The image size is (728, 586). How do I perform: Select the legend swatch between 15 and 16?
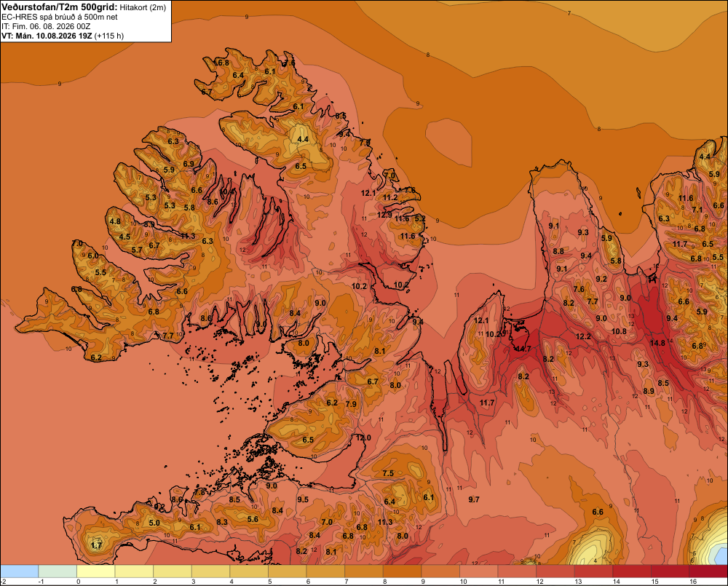coord(670,571)
